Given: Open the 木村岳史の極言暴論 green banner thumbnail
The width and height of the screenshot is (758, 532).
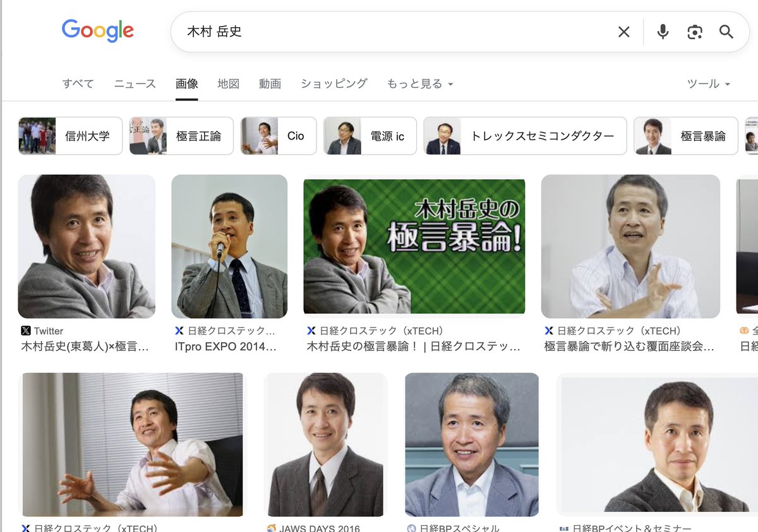Looking at the screenshot, I should point(414,246).
